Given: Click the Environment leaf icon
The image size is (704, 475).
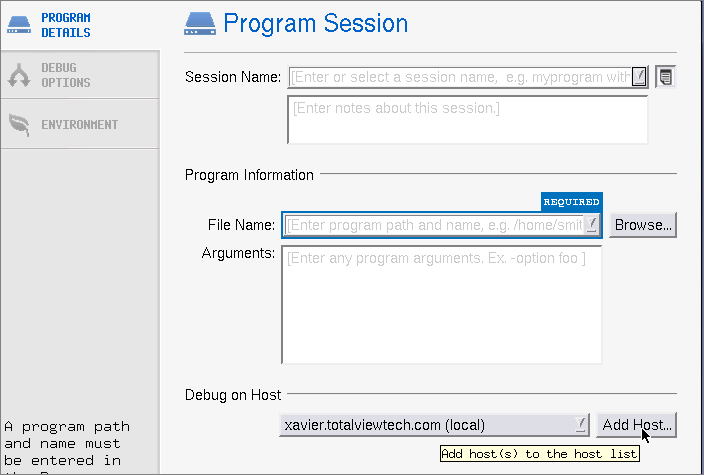Looking at the screenshot, I should (x=19, y=124).
